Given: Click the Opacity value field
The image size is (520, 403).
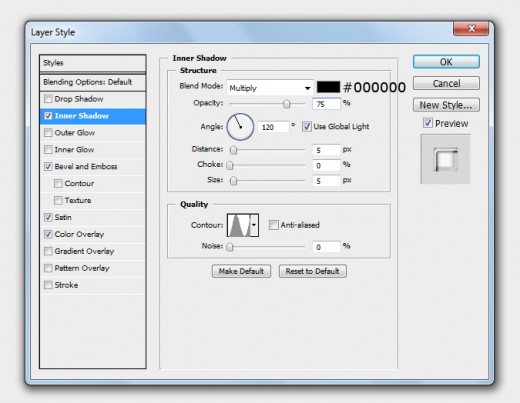Looking at the screenshot, I should 326,104.
